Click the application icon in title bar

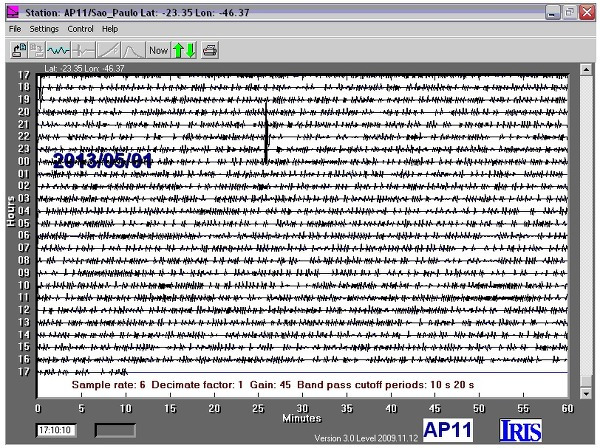[14, 13]
